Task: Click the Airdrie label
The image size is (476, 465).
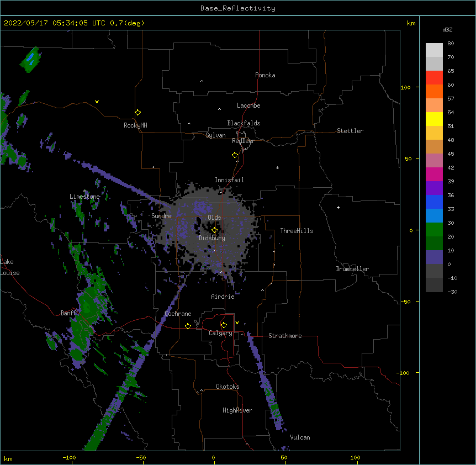Action: [x=223, y=297]
